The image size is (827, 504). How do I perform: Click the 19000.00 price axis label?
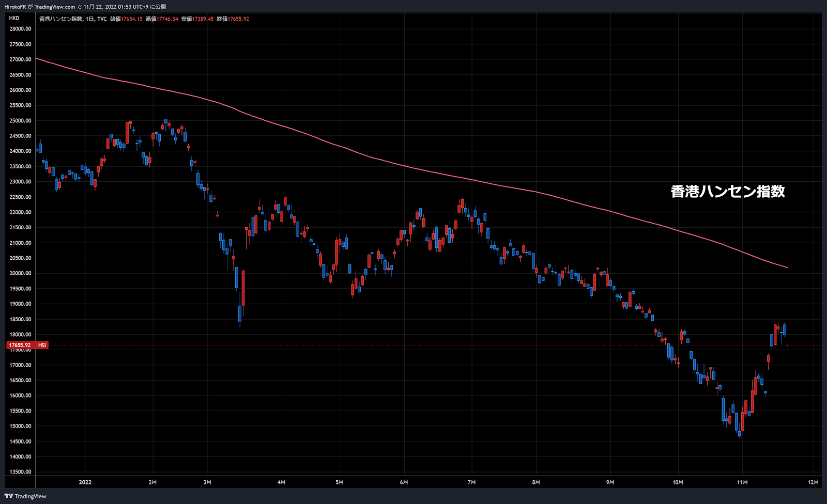point(20,304)
